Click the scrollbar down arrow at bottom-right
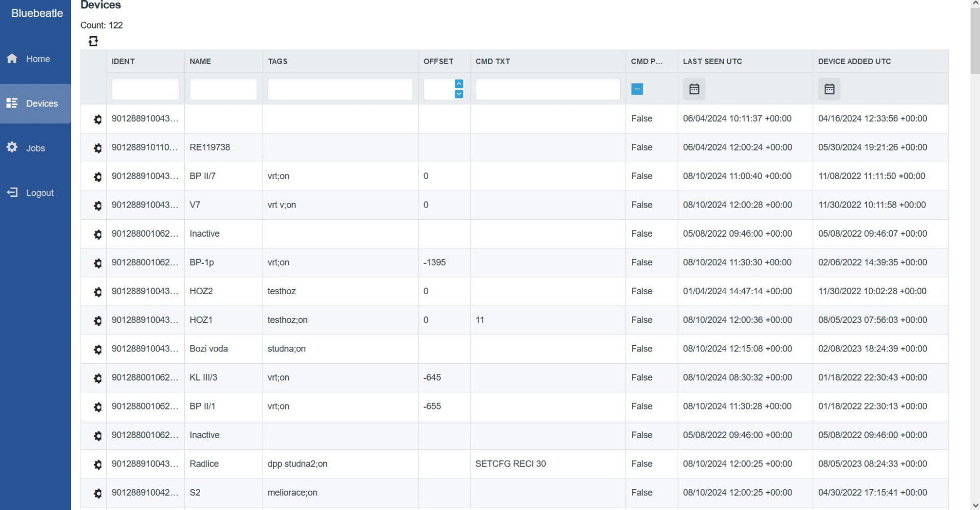This screenshot has height=510, width=980. pyautogui.click(x=975, y=505)
